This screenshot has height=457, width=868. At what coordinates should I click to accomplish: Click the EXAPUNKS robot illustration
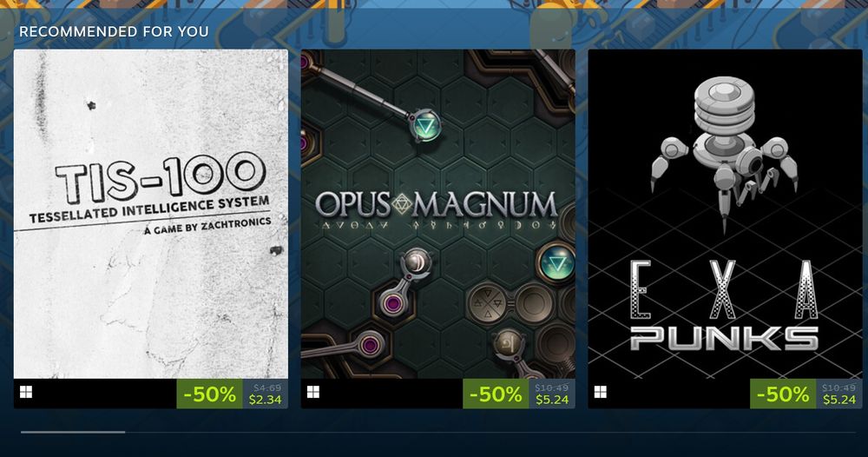click(x=725, y=152)
